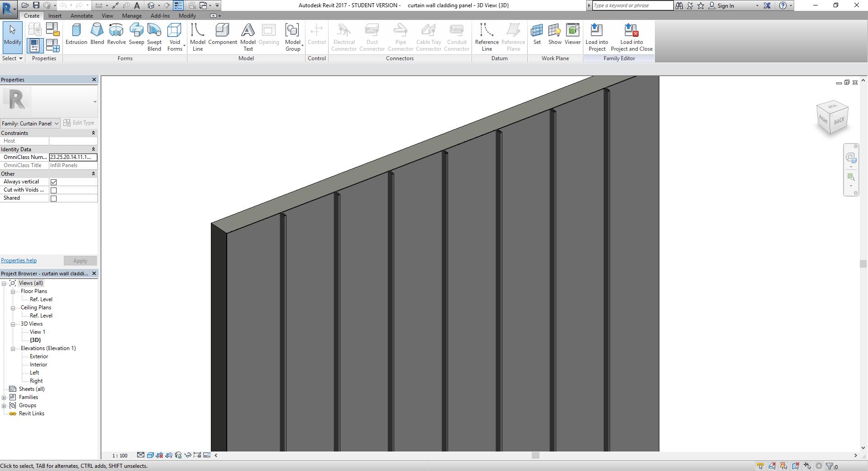868x471 pixels.
Task: Switch to the Modify ribbon tab
Action: pyautogui.click(x=187, y=15)
